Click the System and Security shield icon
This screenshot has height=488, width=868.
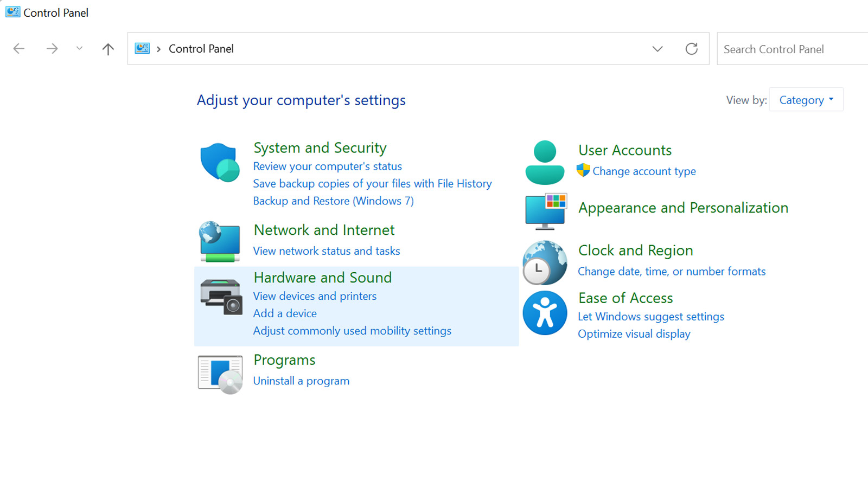click(x=220, y=162)
